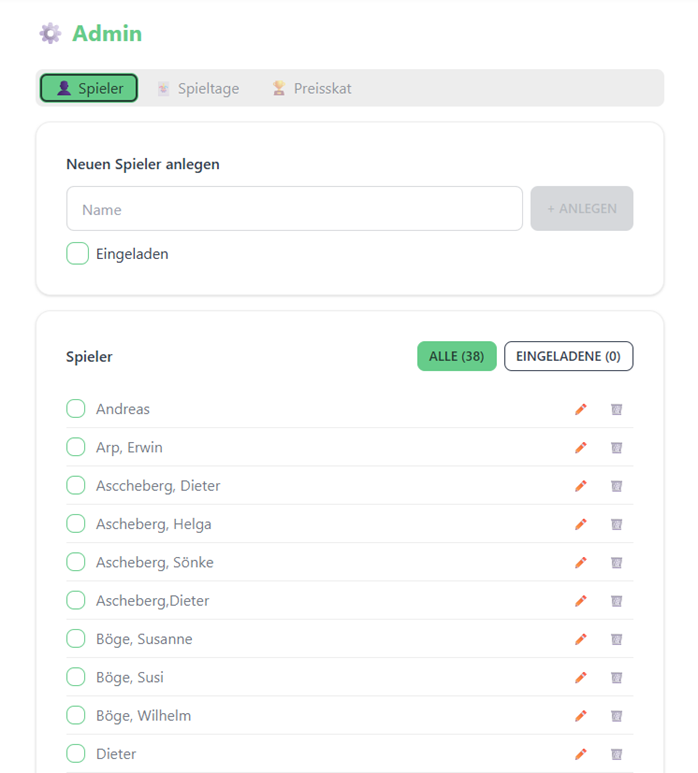The height and width of the screenshot is (773, 698).
Task: Switch to the Spieltage tab
Action: coord(198,88)
